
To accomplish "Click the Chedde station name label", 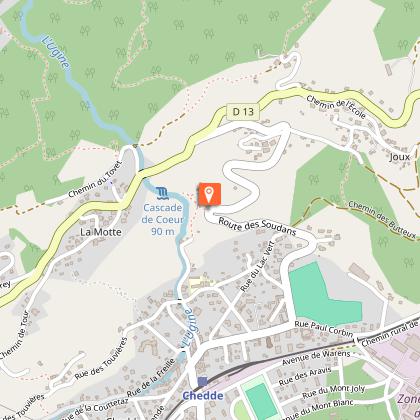I will point(203,396).
